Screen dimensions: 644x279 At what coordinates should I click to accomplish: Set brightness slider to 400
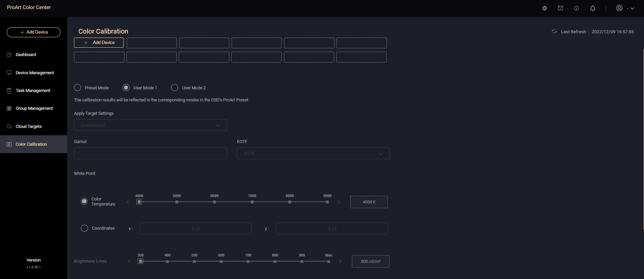pyautogui.click(x=167, y=261)
